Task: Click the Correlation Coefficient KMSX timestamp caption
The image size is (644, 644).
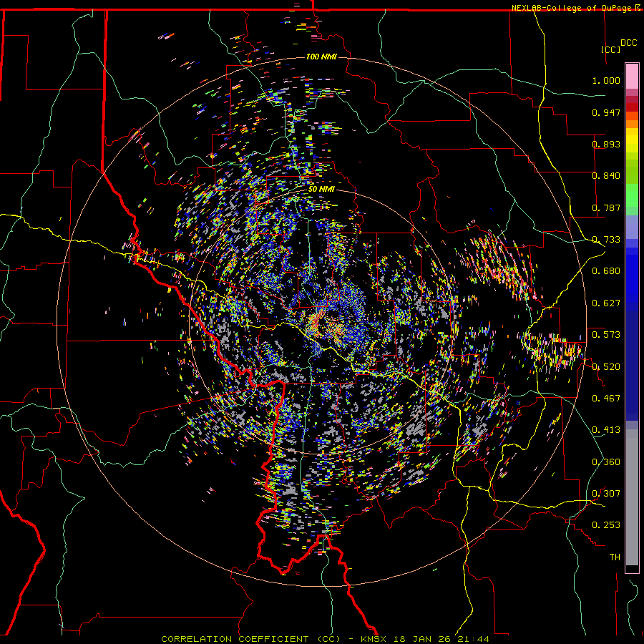Action: coord(325,639)
